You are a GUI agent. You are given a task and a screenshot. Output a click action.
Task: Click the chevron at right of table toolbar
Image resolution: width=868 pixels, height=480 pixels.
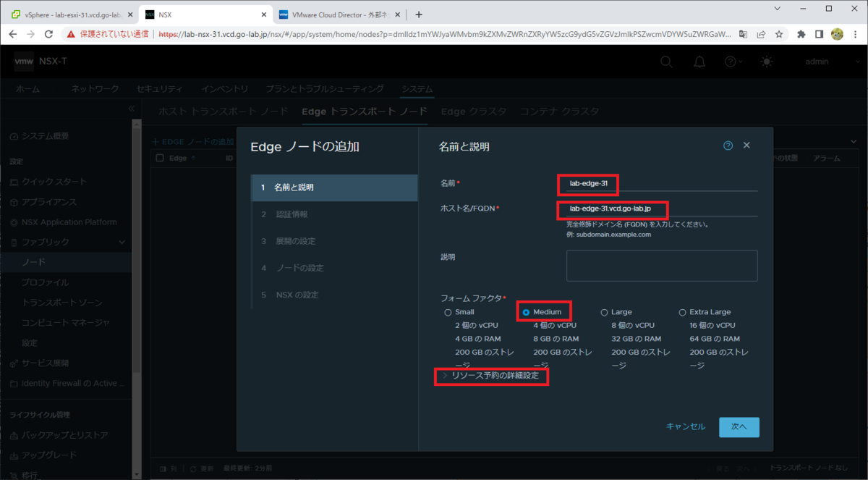click(853, 141)
